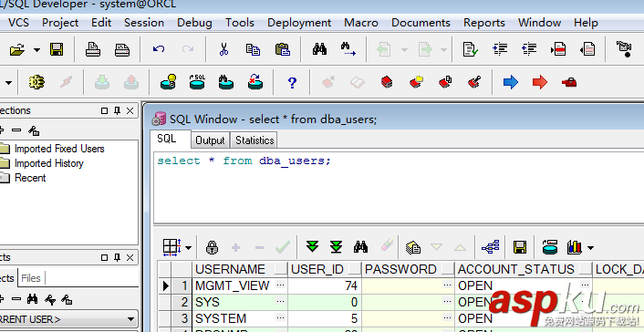
Task: Click the PL/SQL Beautifier document checkmark icon
Action: 471,50
